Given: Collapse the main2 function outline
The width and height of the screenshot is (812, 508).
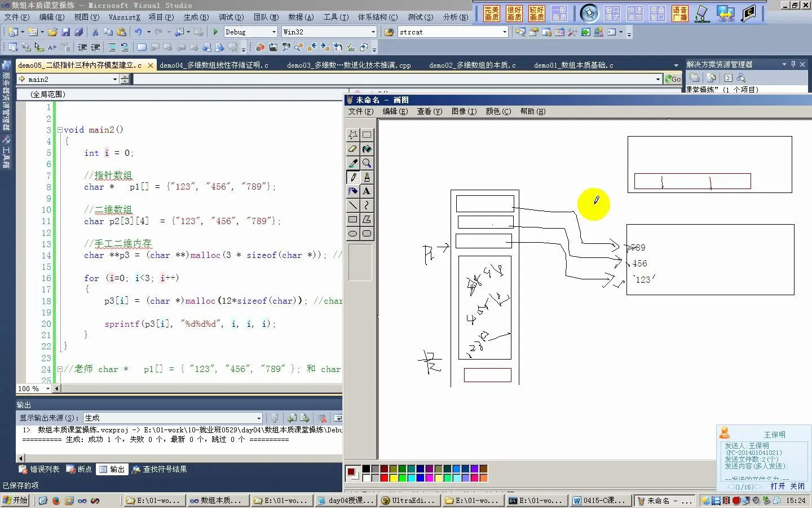Looking at the screenshot, I should pos(60,130).
